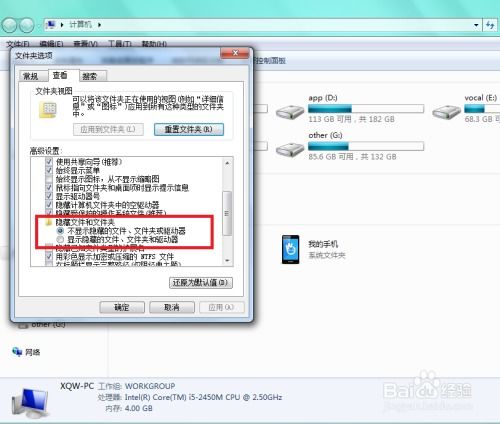The width and height of the screenshot is (500, 424).
Task: Open the app (D:) drive icon
Action: pyautogui.click(x=290, y=112)
